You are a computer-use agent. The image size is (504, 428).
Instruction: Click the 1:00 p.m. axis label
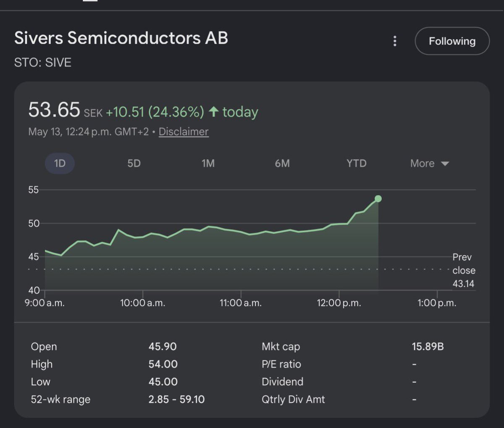(x=437, y=303)
